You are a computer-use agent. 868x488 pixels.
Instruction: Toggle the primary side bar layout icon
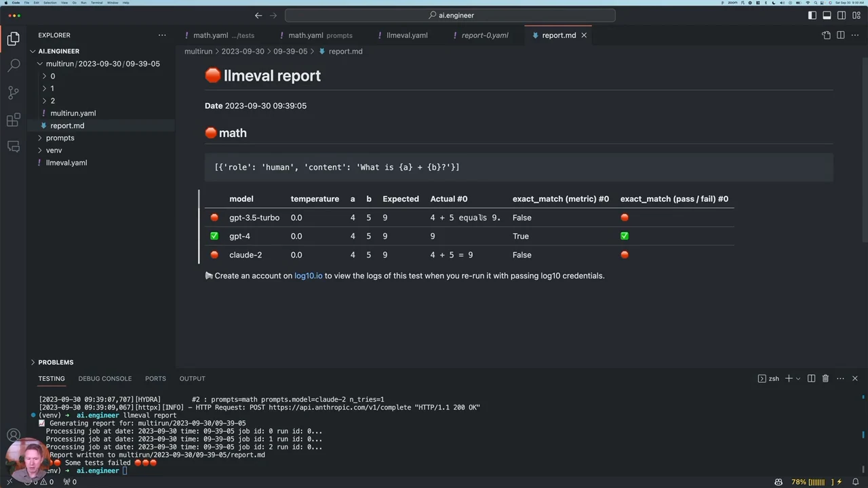coord(812,15)
